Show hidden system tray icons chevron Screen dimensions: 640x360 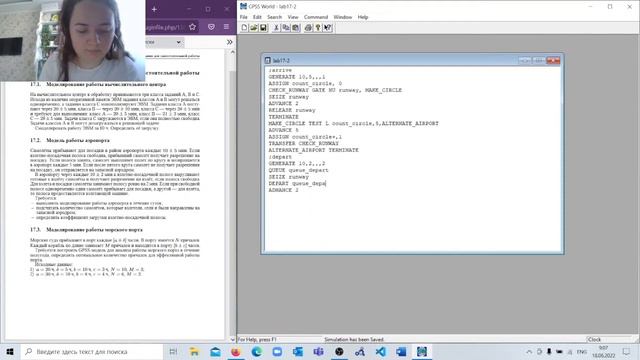[x=529, y=351]
